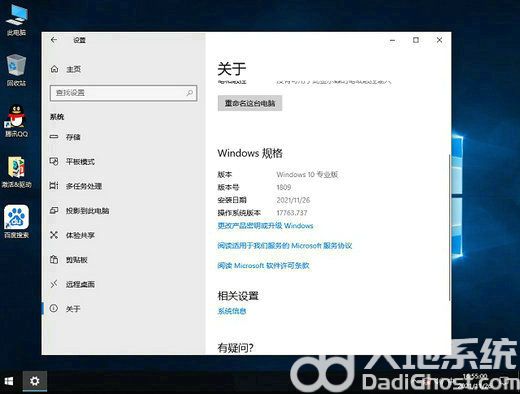Select the 体验共享 shared experiences icon

coord(54,235)
